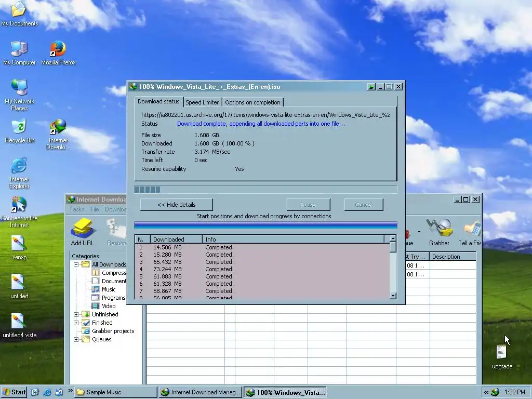Click Add URL in IDM toolbar

click(x=83, y=232)
